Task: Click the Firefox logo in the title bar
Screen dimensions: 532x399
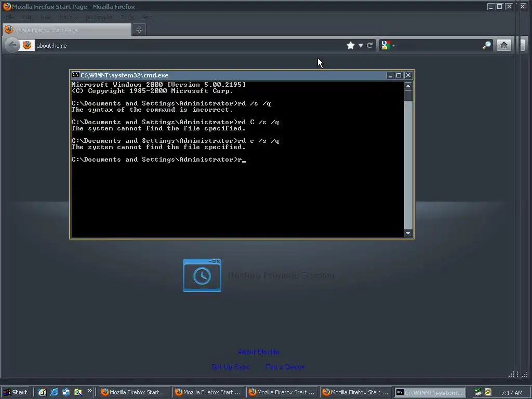Action: point(6,6)
